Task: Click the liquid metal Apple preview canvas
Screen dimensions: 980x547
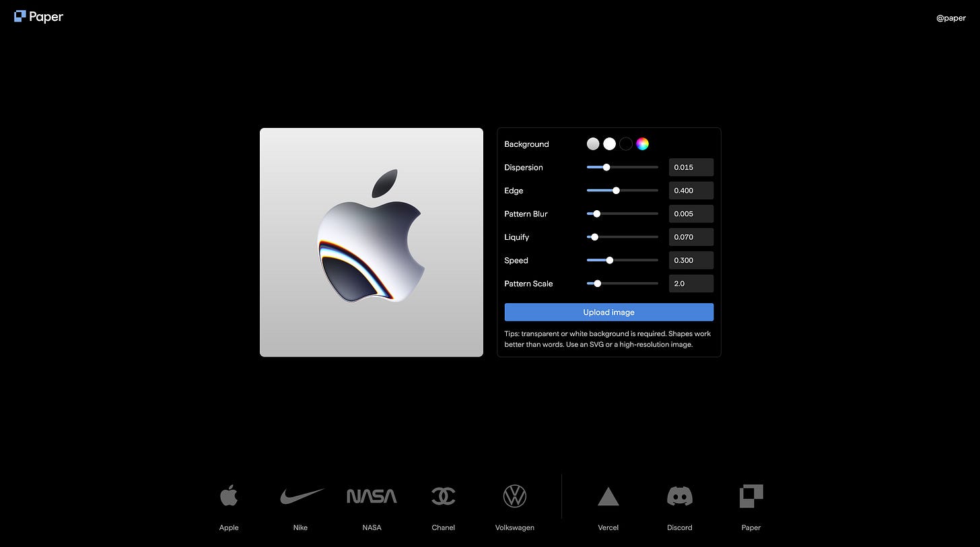Action: point(372,242)
